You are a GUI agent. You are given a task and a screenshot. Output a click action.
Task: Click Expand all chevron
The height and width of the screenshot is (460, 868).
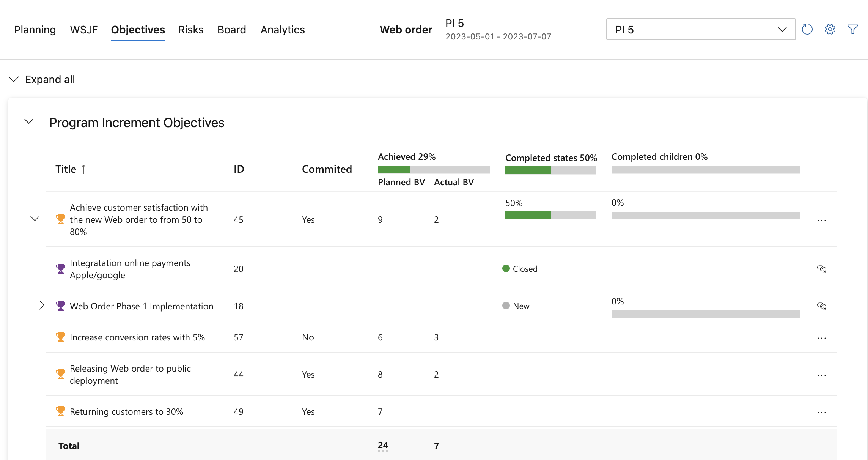14,79
